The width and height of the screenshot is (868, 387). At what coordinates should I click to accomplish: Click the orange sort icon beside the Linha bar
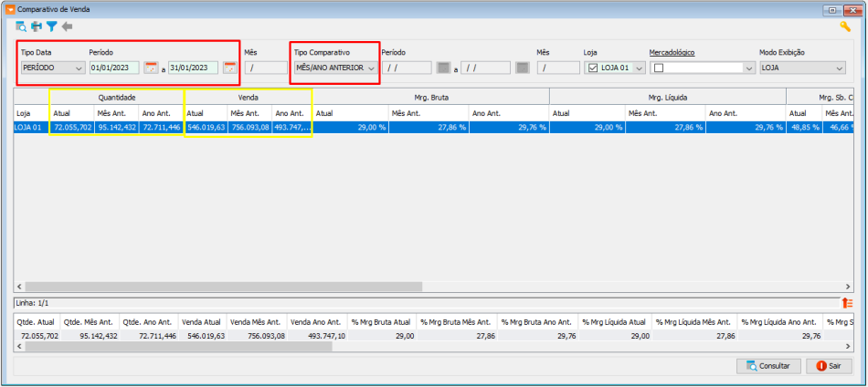click(x=847, y=302)
